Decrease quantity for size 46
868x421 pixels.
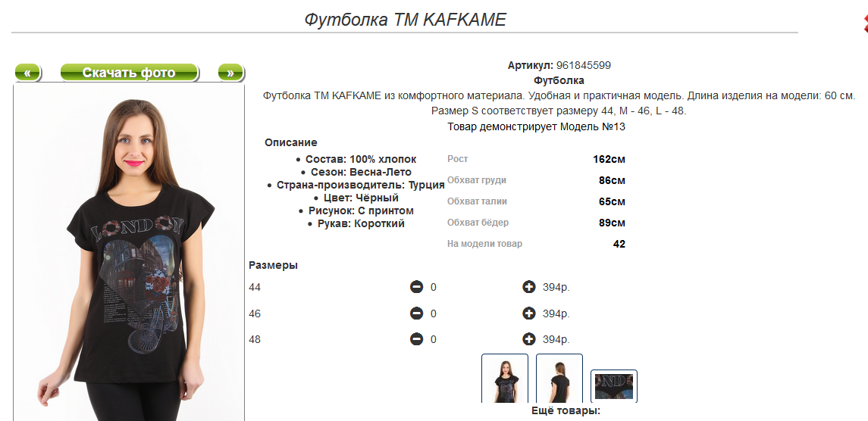click(416, 313)
